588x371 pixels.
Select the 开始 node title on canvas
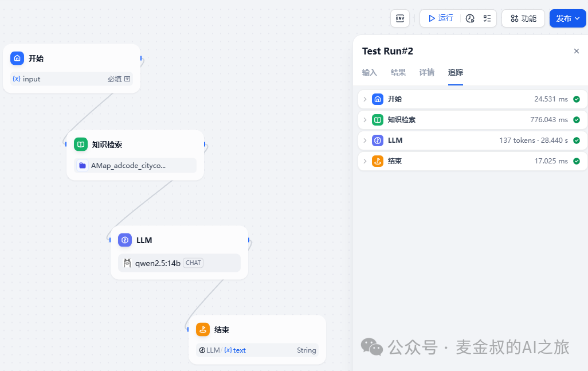(x=36, y=58)
